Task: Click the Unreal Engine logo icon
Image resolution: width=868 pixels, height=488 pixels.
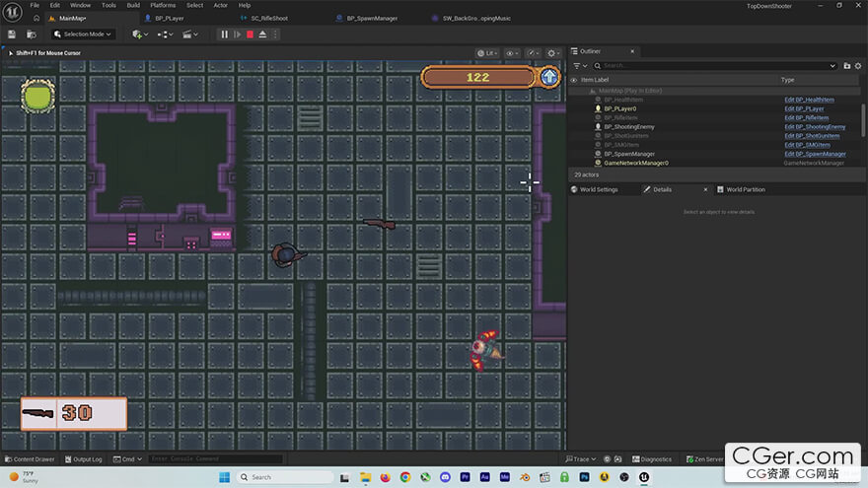Action: [12, 12]
